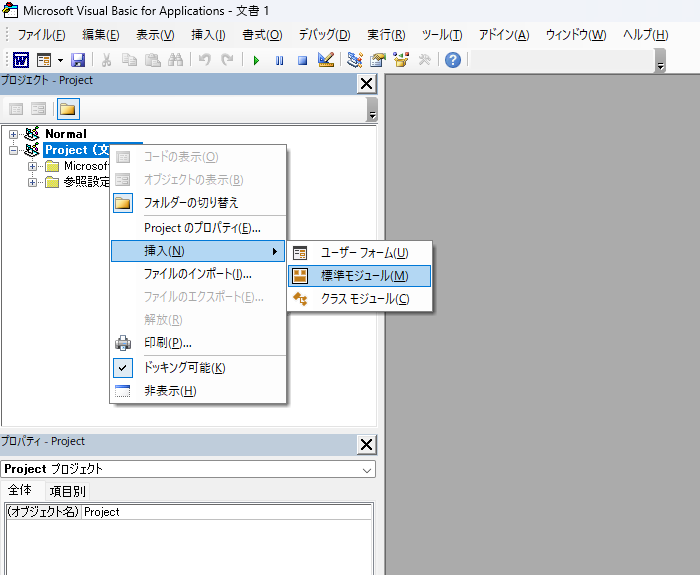Expand the Microsoft Word Objects folder
The height and width of the screenshot is (575, 700).
point(32,167)
